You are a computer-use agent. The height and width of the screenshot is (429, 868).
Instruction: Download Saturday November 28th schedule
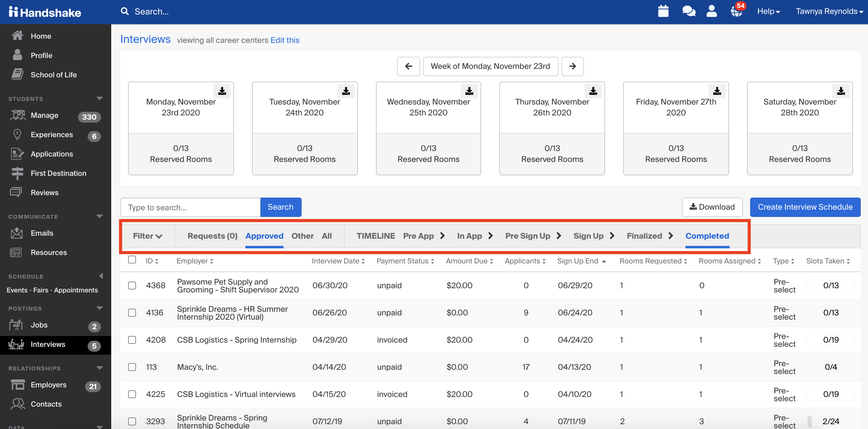[841, 91]
